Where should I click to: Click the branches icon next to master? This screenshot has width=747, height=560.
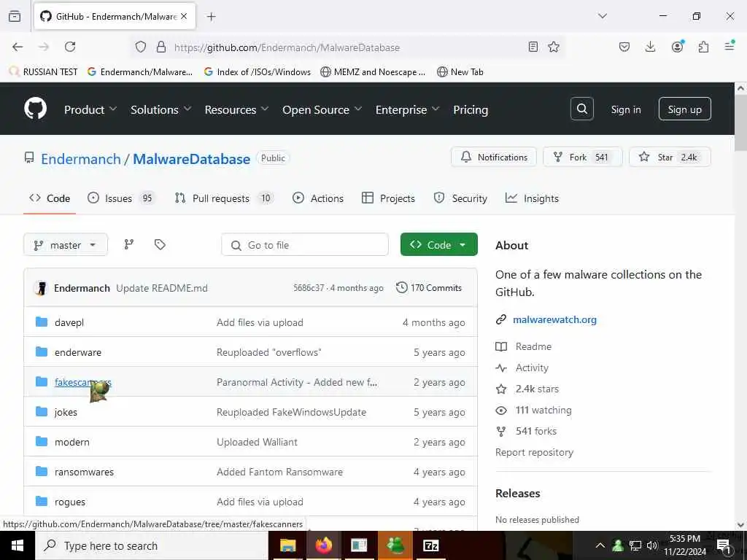tap(129, 245)
